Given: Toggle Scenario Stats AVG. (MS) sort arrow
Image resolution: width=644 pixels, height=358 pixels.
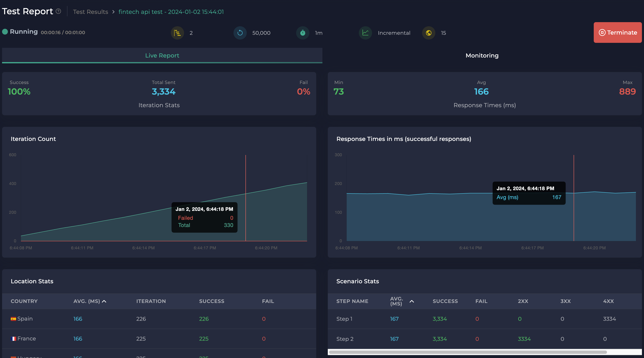Looking at the screenshot, I should (412, 301).
